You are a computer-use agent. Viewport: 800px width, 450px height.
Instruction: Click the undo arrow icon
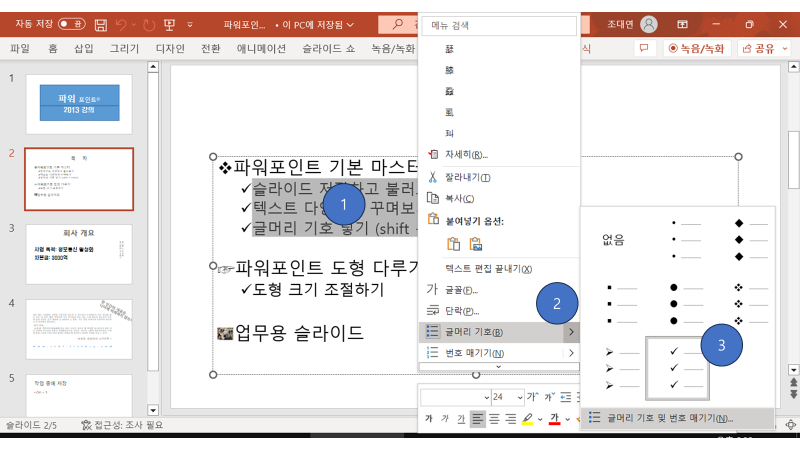[121, 24]
